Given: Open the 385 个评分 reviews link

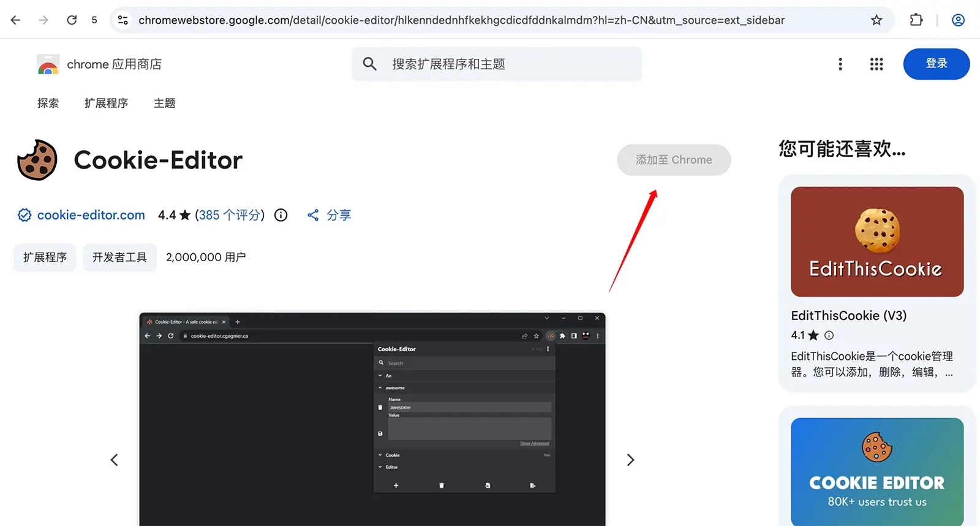Looking at the screenshot, I should [x=230, y=215].
